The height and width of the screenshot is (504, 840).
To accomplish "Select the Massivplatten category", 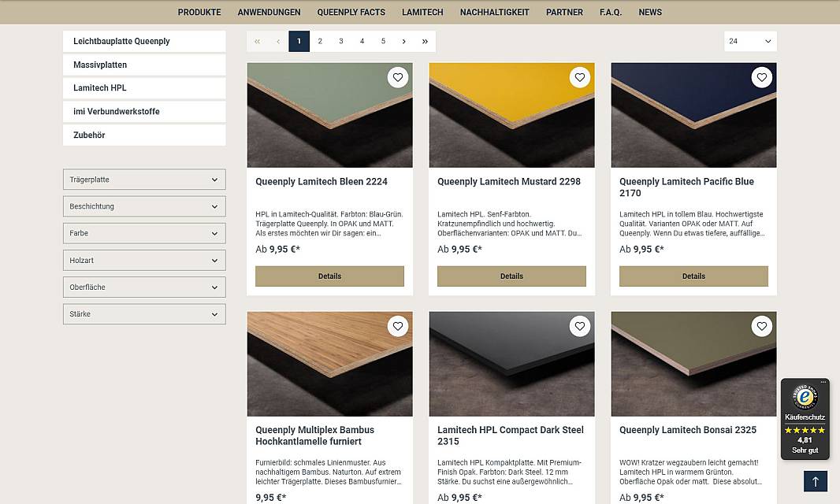I will pos(144,65).
